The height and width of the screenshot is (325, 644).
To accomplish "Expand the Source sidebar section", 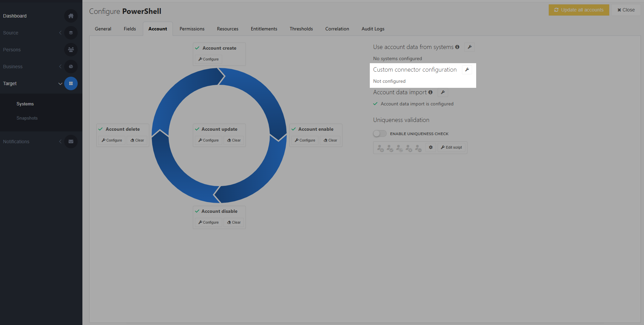I will 60,33.
